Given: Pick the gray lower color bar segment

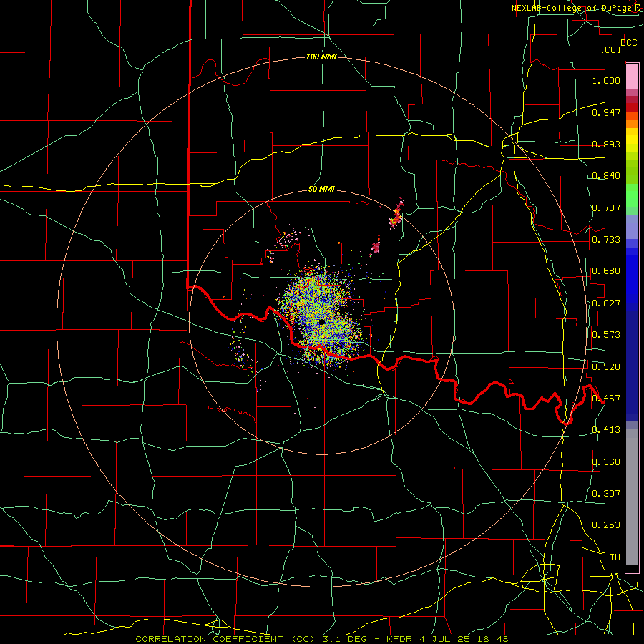Looking at the screenshot, I should tap(632, 497).
